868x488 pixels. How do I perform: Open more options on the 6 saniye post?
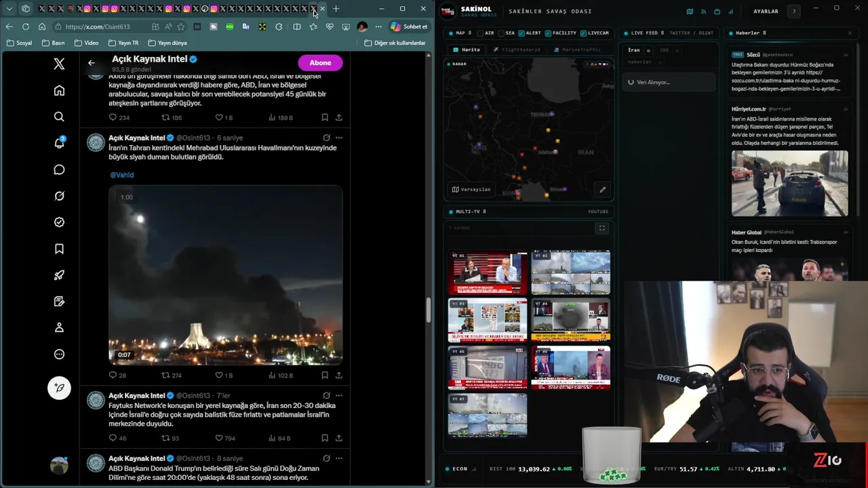[338, 138]
